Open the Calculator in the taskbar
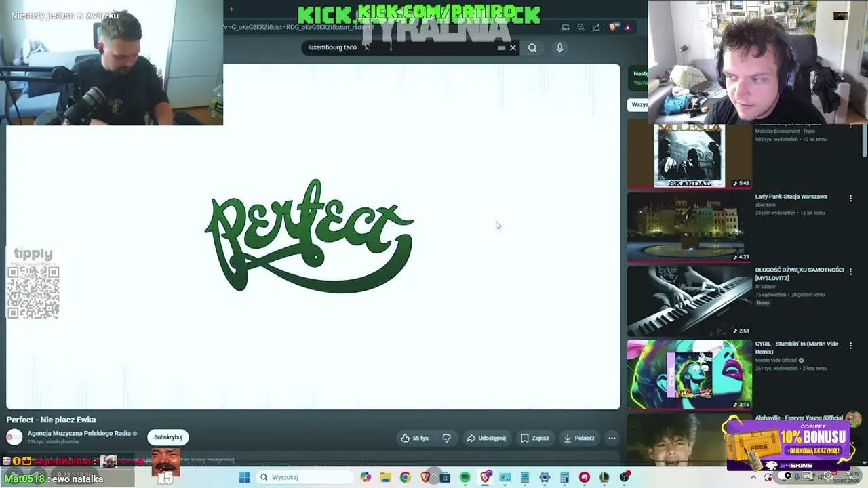Viewport: 868px width, 488px height. [564, 477]
